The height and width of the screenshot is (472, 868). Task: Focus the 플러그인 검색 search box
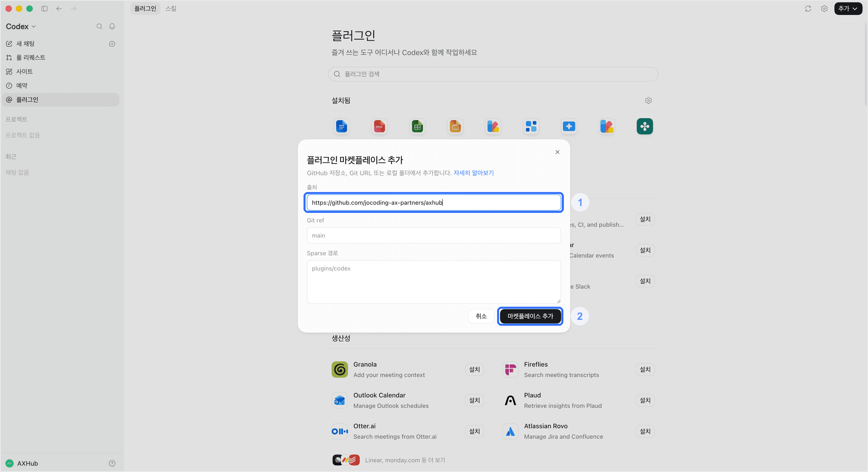(493, 74)
